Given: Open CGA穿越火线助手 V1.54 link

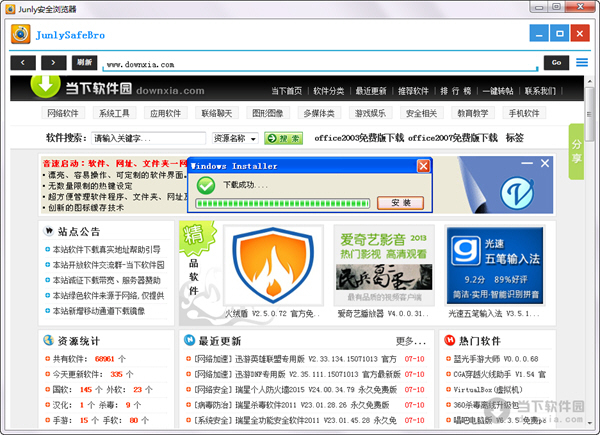Looking at the screenshot, I should pyautogui.click(x=500, y=375).
